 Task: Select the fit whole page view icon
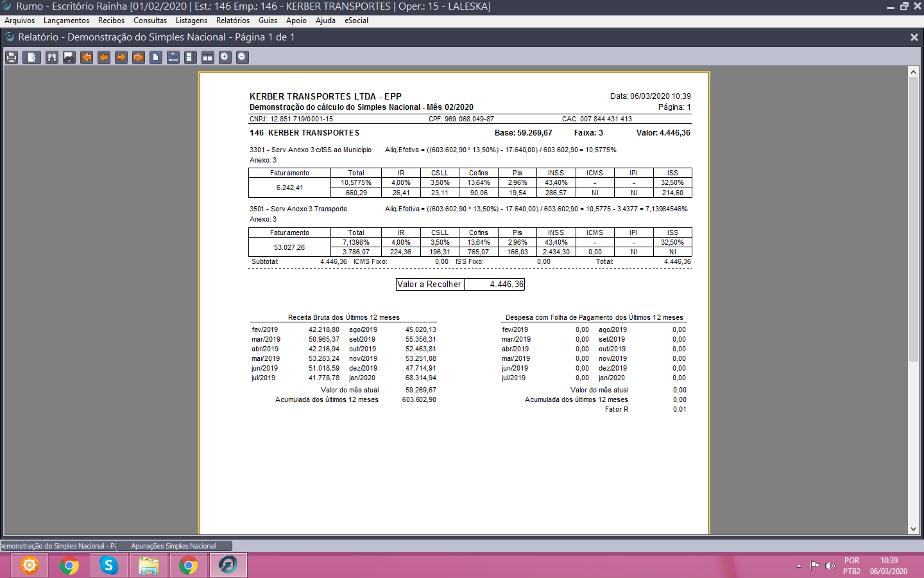coord(156,57)
